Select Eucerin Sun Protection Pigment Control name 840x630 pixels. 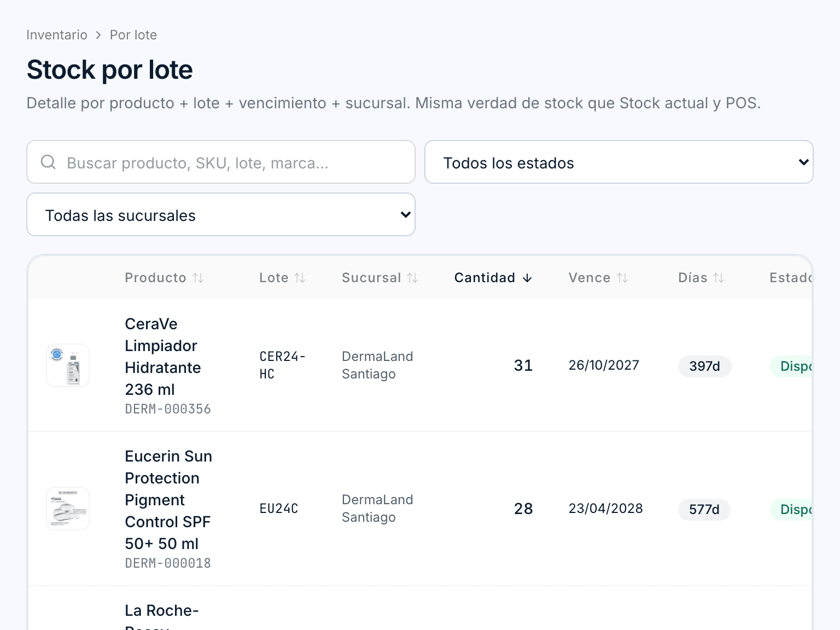(x=168, y=500)
